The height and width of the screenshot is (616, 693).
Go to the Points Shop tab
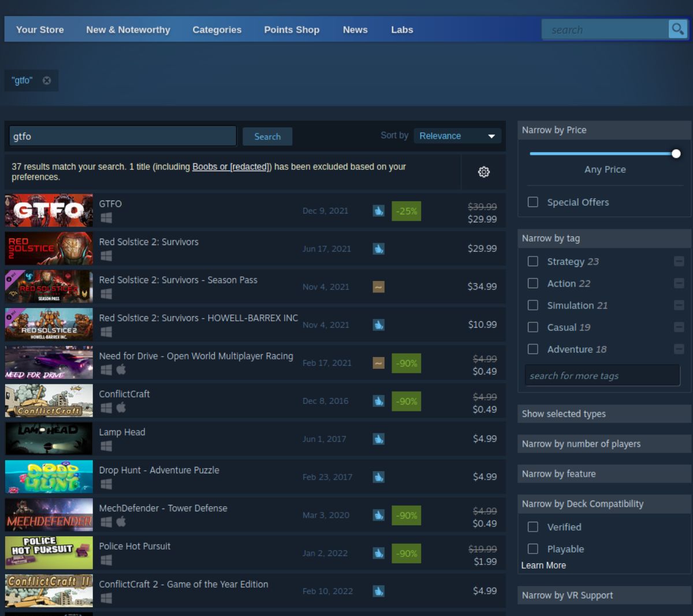[292, 29]
